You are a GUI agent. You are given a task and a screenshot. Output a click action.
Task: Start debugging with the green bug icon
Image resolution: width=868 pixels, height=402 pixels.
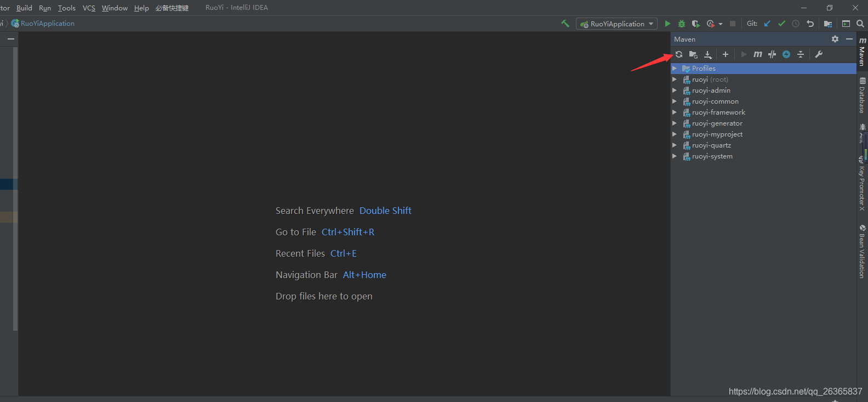pos(682,24)
